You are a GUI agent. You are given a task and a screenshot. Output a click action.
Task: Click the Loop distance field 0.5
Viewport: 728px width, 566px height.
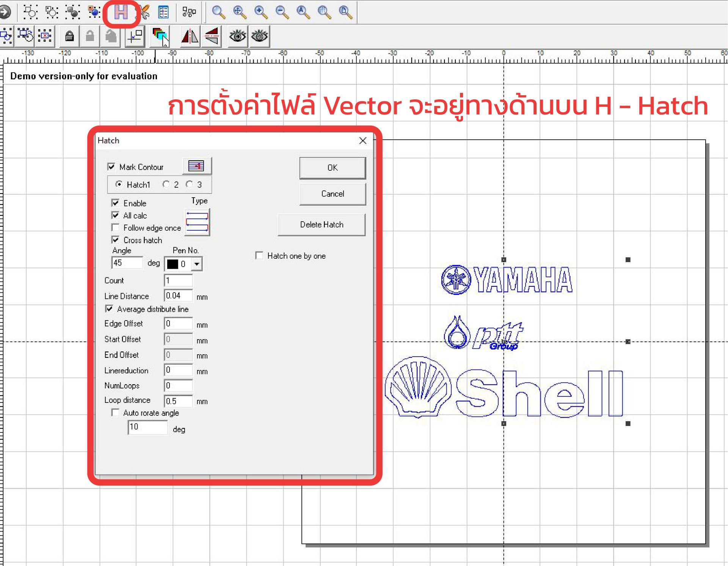point(179,401)
